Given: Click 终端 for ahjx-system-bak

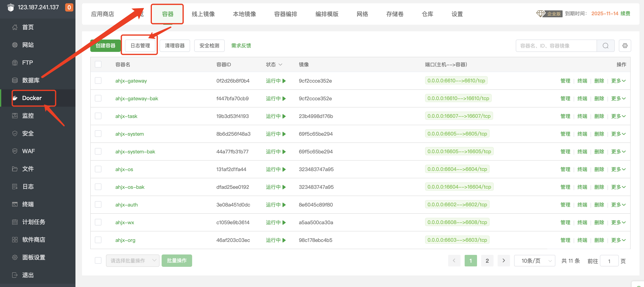Looking at the screenshot, I should [582, 152].
